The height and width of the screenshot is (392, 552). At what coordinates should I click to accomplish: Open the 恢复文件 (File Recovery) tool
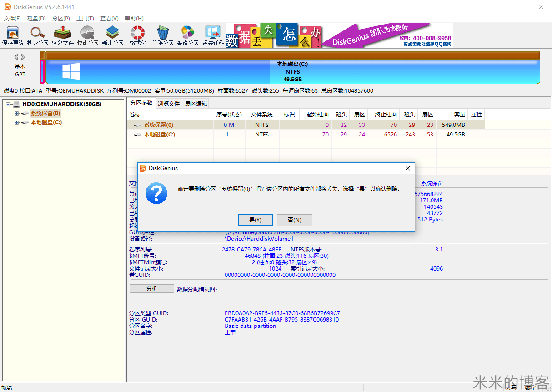tap(62, 35)
